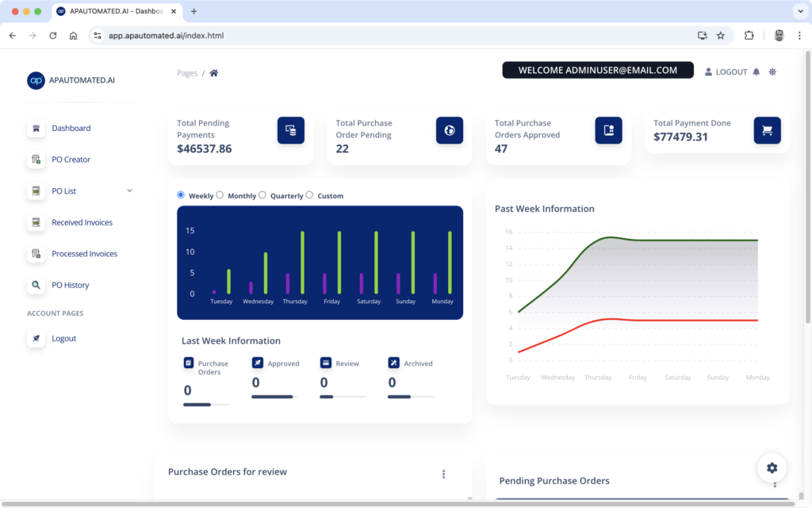Click the Pages breadcrumb link

pyautogui.click(x=187, y=73)
